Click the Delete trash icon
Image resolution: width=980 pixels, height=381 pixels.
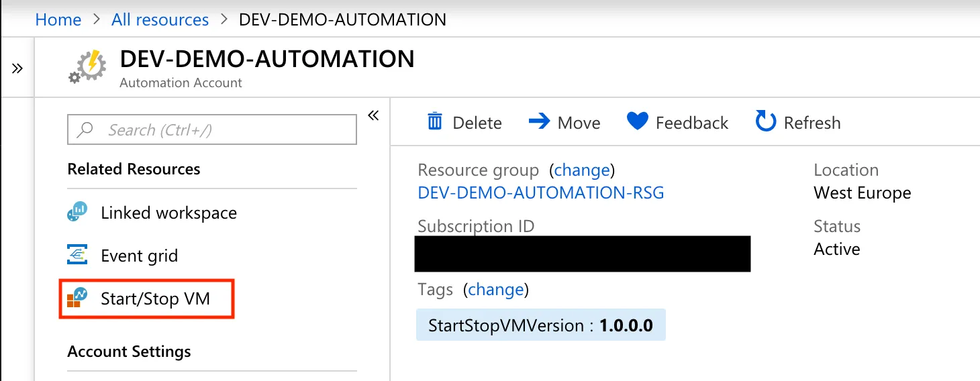(x=435, y=121)
